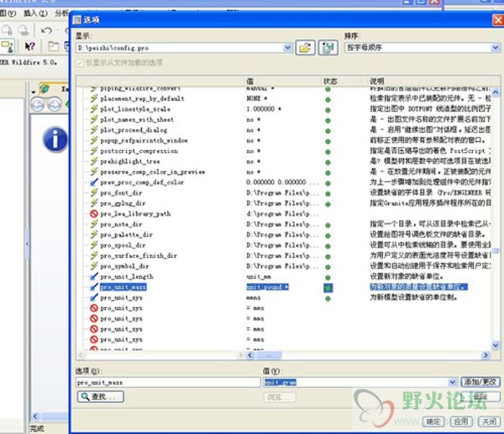Open a configuration file with folder icon
The height and width of the screenshot is (434, 504).
click(305, 48)
